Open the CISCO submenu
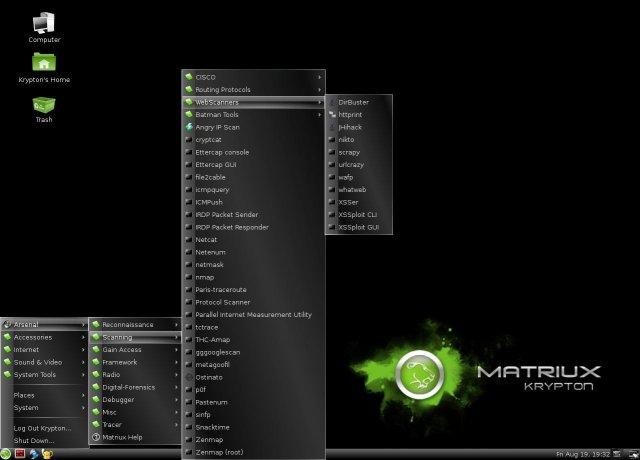 click(x=253, y=77)
